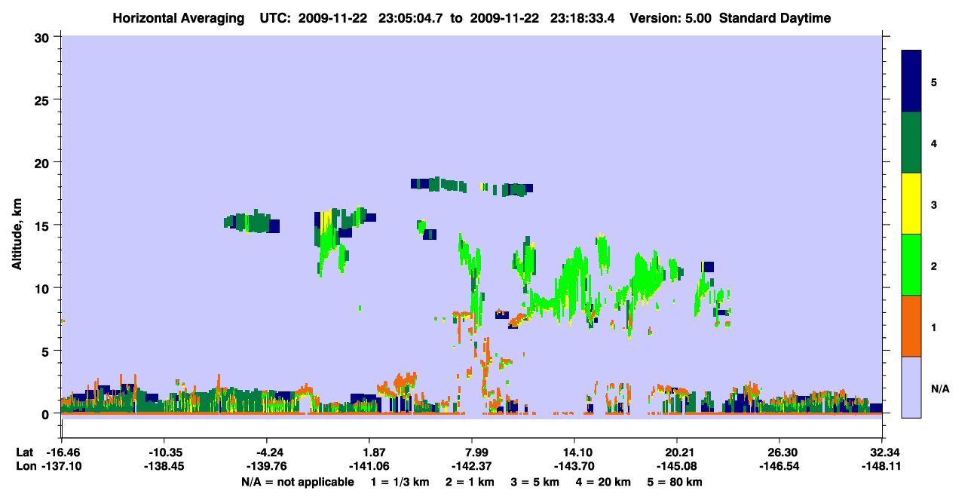
Task: Click longitude value -138.45
Action: pos(164,467)
